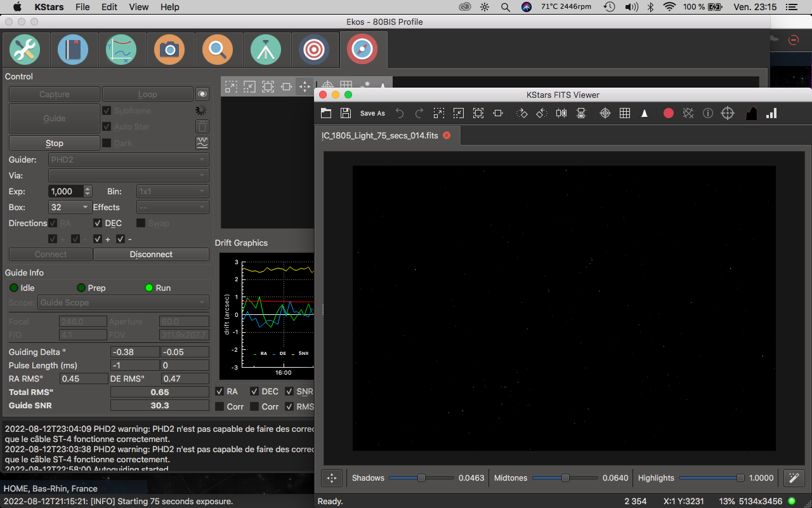Switch to the Focus magnifier module tab

pyautogui.click(x=218, y=50)
